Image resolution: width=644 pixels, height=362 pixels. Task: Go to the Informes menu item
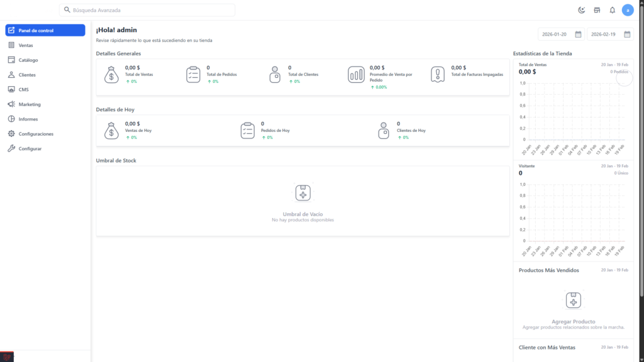point(28,119)
